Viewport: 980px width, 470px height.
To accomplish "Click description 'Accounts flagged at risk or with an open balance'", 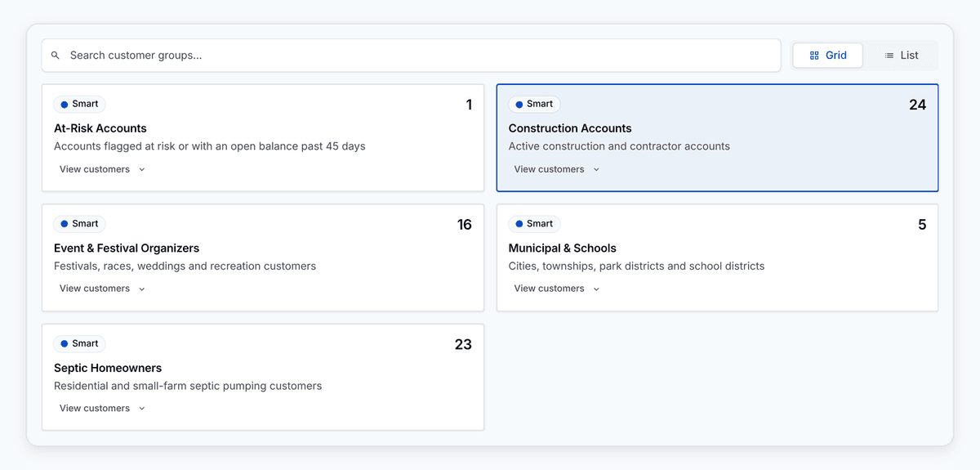I will tap(210, 146).
